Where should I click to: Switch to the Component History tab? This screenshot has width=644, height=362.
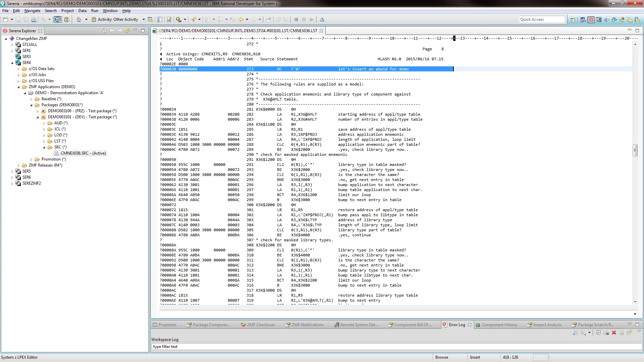point(499,325)
